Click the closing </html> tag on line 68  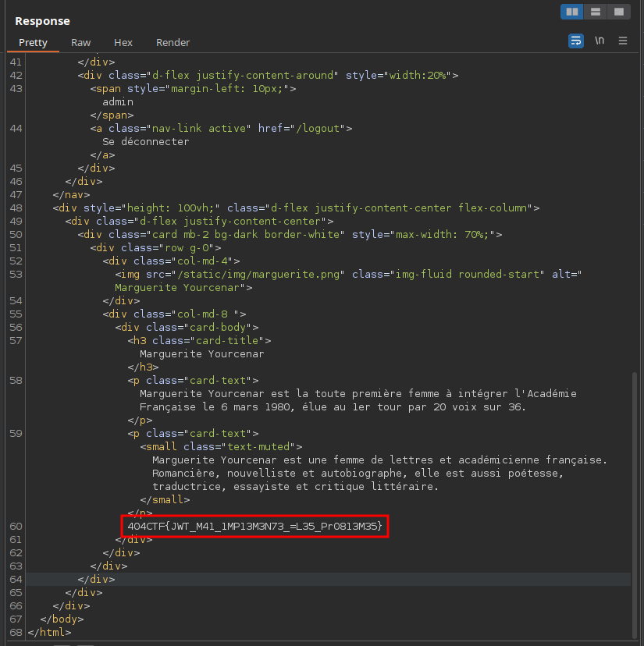click(49, 631)
